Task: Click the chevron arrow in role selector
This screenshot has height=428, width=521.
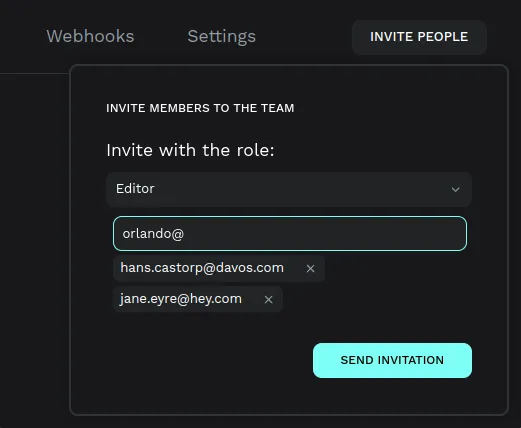Action: [x=455, y=189]
